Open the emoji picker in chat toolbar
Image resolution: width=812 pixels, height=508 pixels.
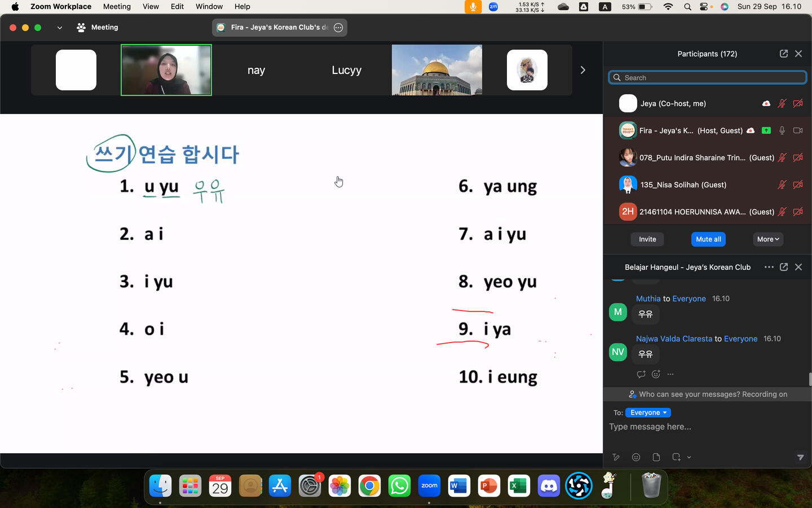coord(636,457)
